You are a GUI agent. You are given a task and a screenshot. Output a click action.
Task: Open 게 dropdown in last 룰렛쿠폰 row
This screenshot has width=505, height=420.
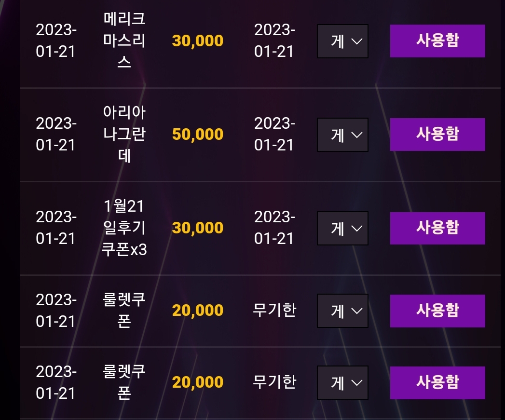(x=342, y=383)
